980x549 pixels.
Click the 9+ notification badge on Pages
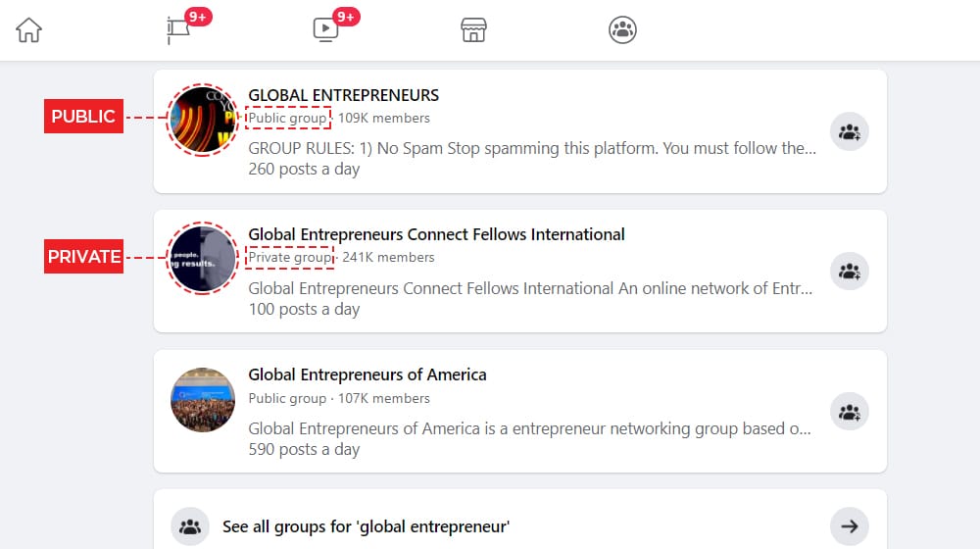point(198,17)
